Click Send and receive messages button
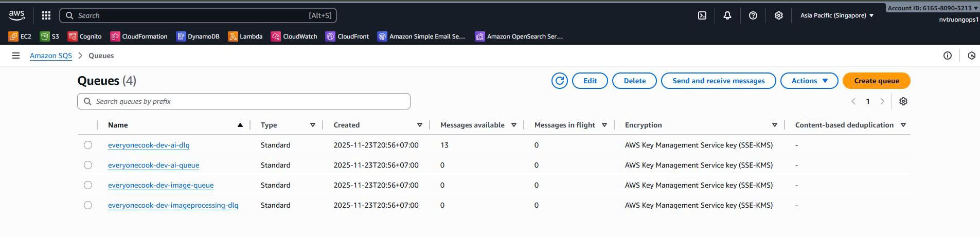Viewport: 980px width, 238px height. pyautogui.click(x=719, y=81)
